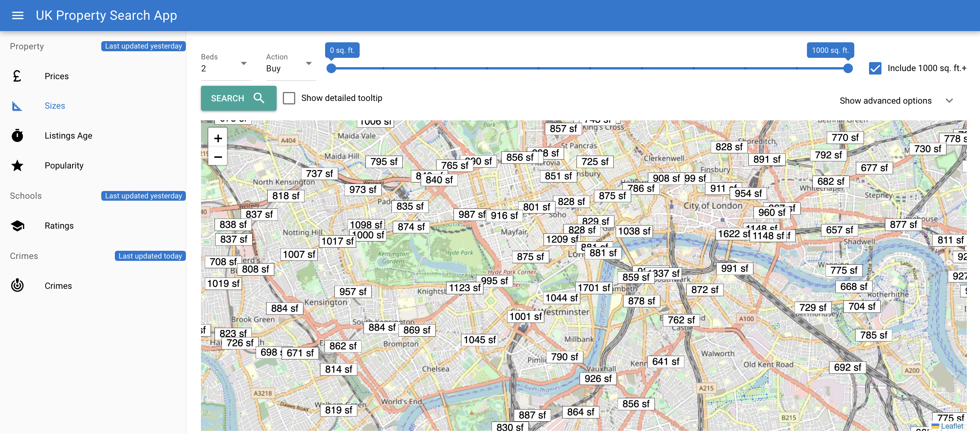
Task: Click the 1701 sf map marker
Action: (594, 288)
